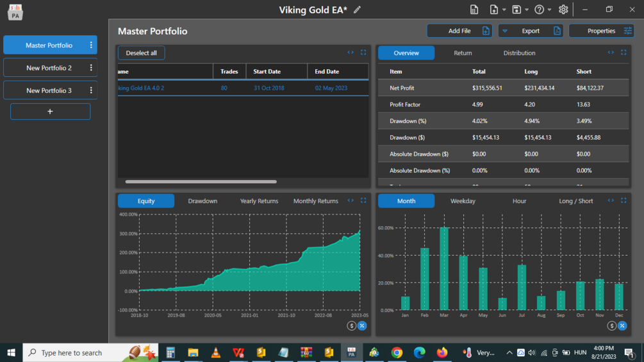This screenshot has height=362, width=644.
Task: Open the Windows Start menu
Action: 11,352
